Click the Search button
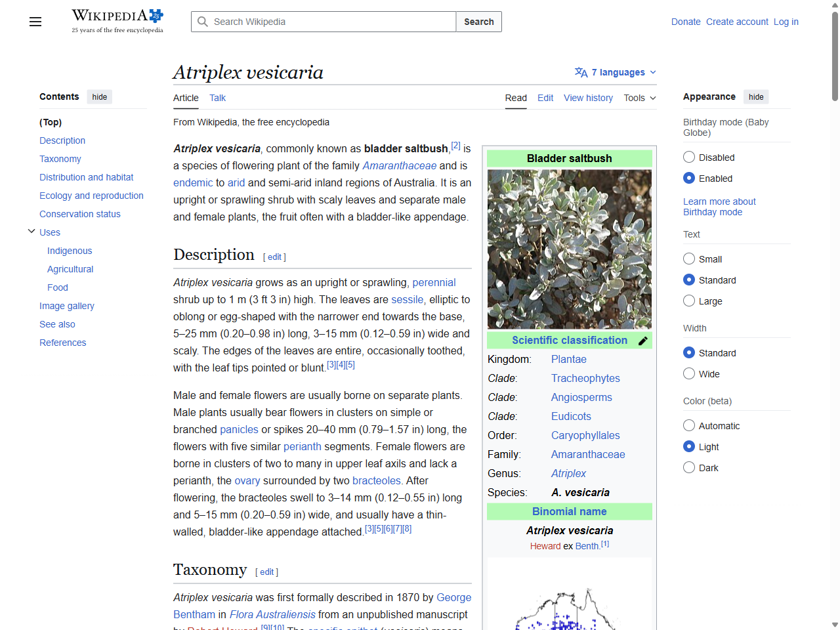Image resolution: width=840 pixels, height=630 pixels. (478, 22)
